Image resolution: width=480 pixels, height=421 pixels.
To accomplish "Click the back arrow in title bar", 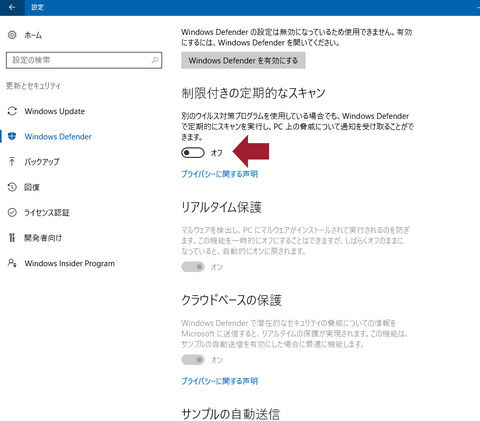I will coord(12,7).
